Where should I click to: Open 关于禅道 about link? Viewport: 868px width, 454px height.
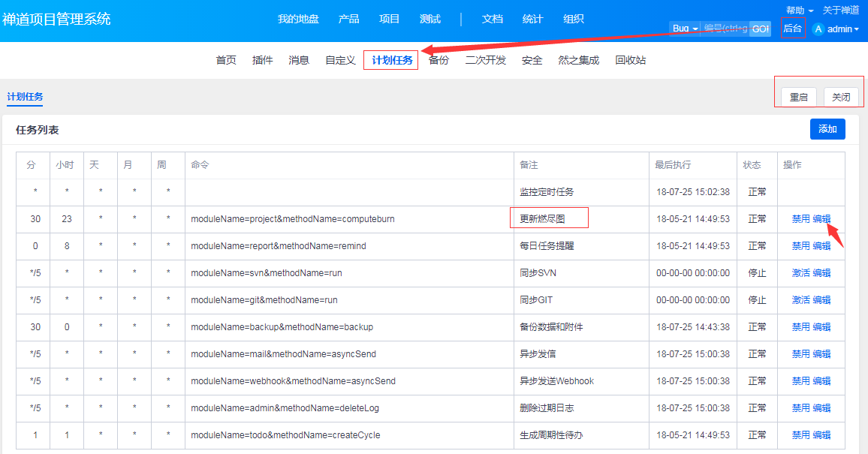point(841,10)
